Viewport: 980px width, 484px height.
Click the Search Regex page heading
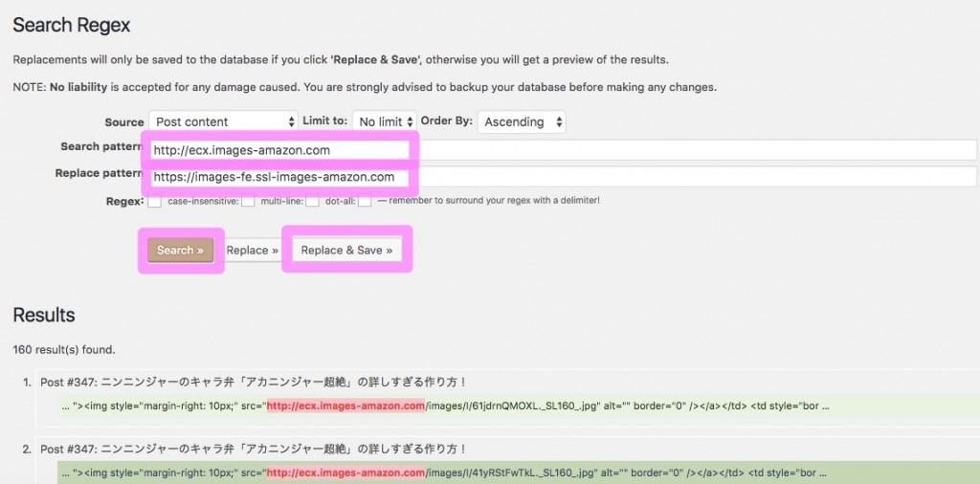point(71,25)
